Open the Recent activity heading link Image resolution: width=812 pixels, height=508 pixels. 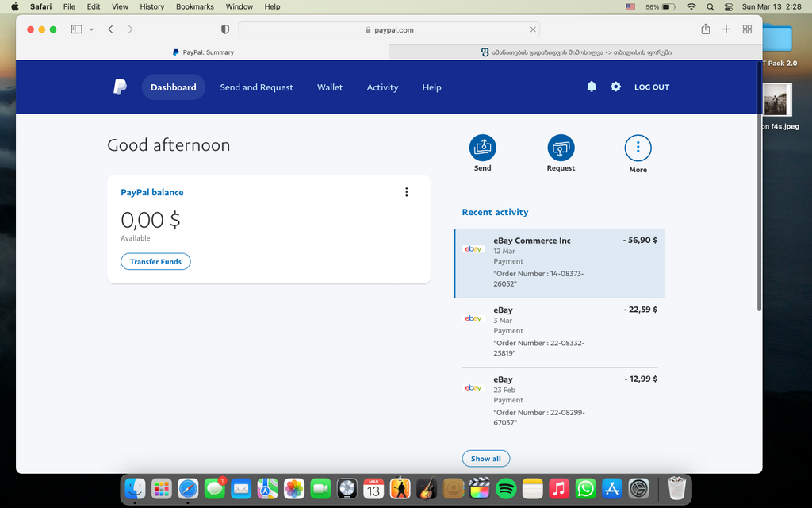[495, 212]
